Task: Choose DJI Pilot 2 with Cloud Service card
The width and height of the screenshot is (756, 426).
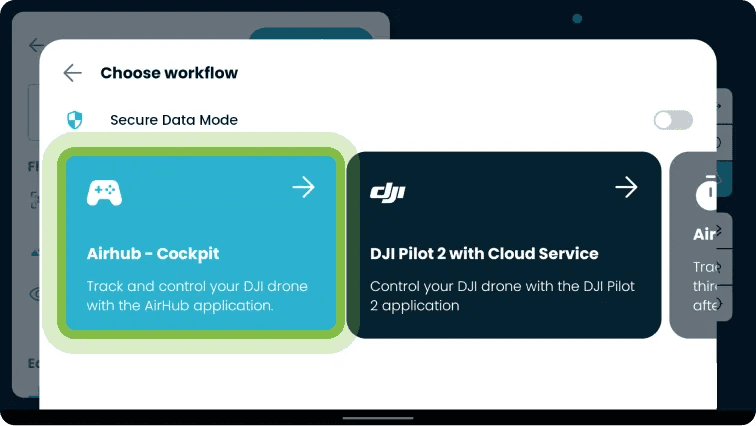Action: (503, 245)
